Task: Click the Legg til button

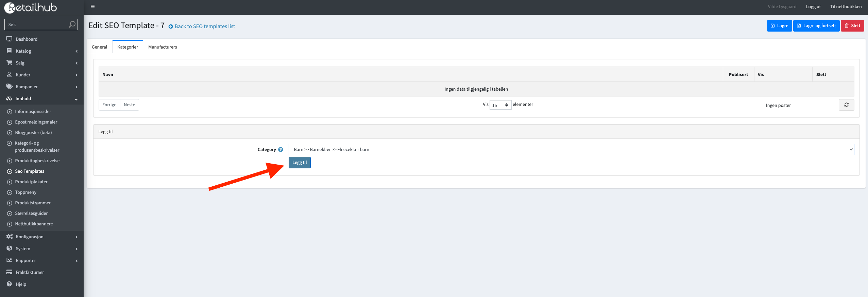Action: coord(300,163)
